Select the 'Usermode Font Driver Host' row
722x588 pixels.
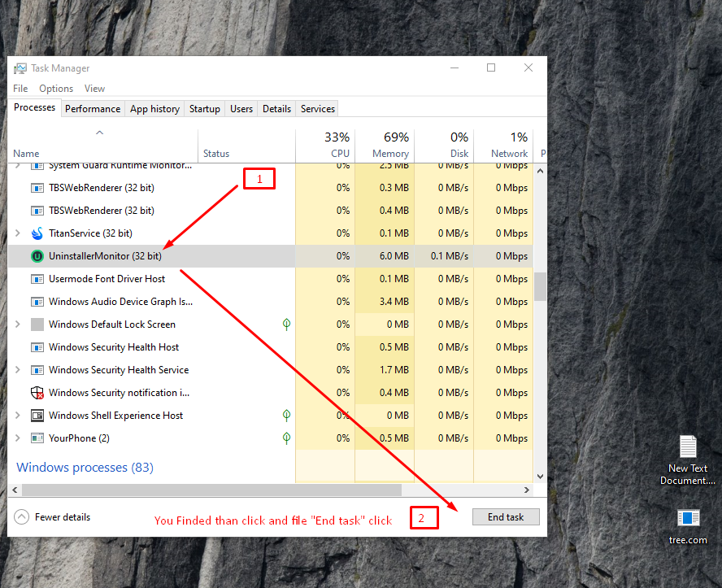coord(271,279)
